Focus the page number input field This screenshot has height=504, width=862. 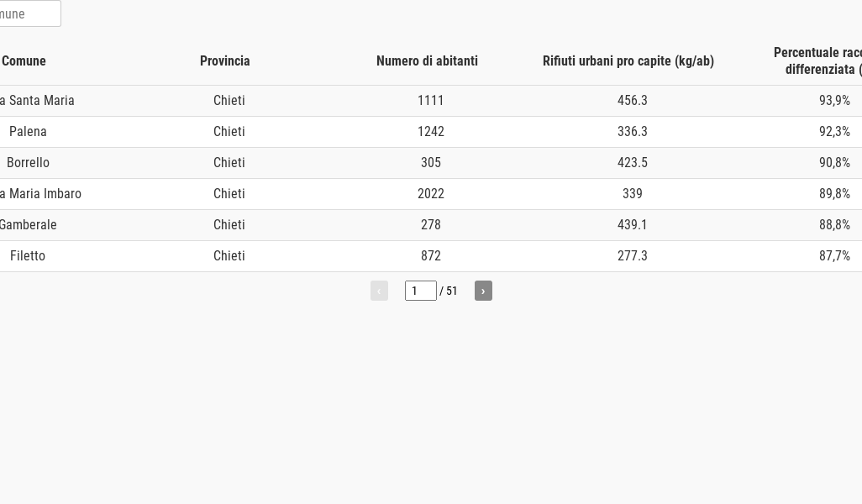pos(421,291)
